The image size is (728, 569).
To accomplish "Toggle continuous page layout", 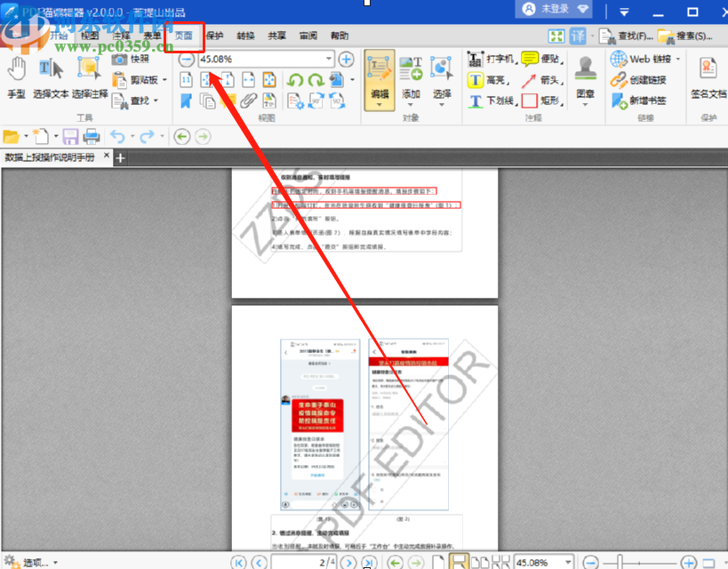I will tap(459, 563).
